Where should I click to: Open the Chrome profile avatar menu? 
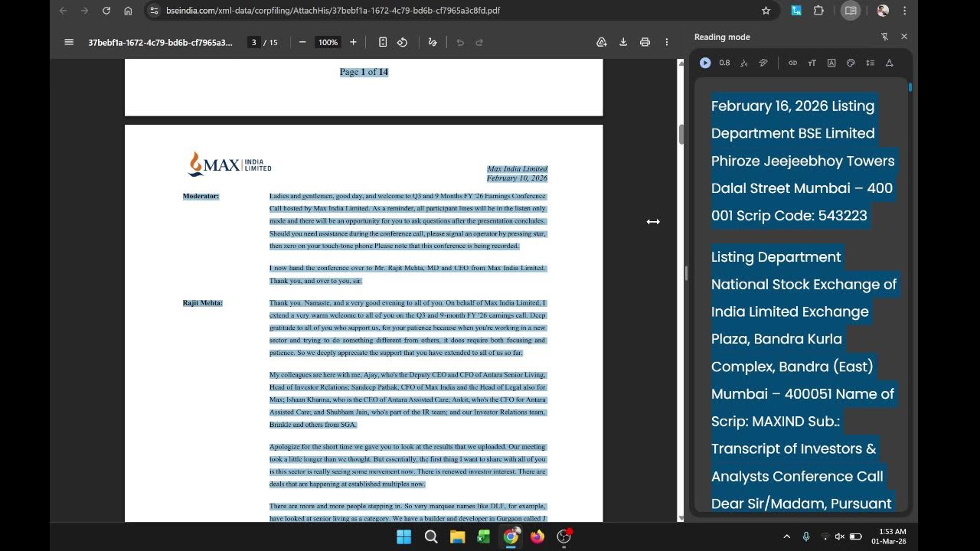[x=883, y=11]
